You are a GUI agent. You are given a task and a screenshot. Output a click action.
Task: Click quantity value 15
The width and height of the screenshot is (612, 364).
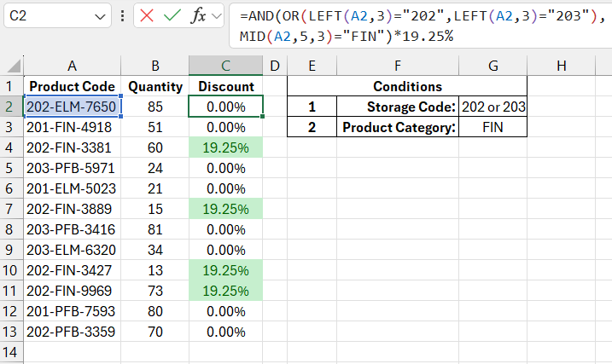tap(155, 209)
